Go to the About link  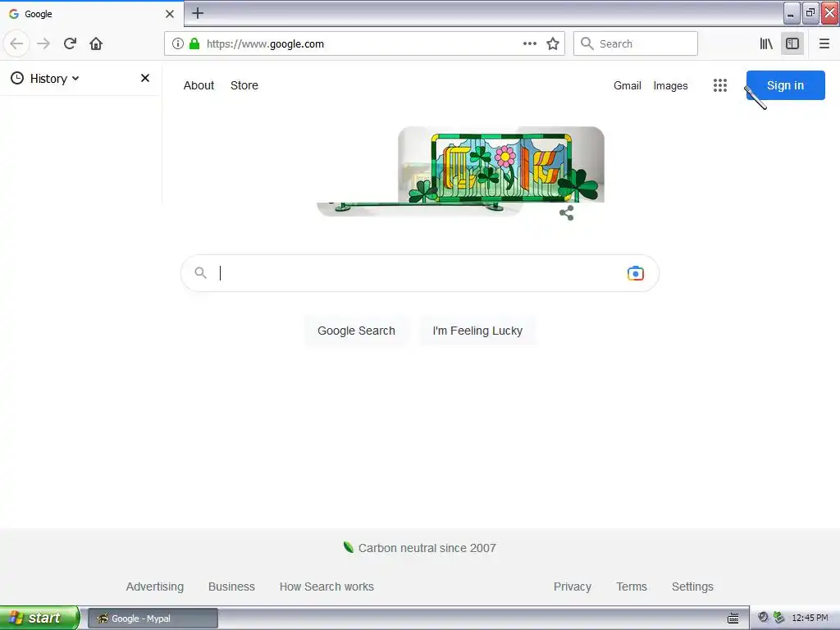point(199,85)
